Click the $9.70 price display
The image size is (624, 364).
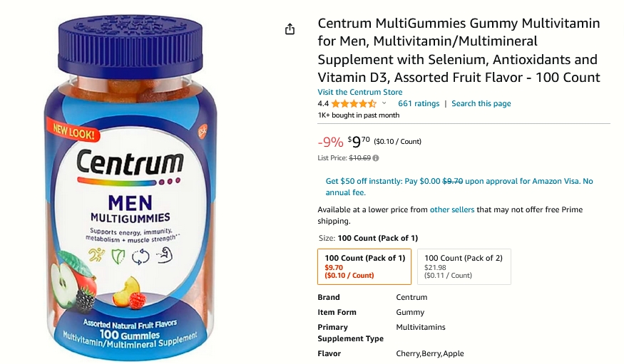click(x=359, y=141)
